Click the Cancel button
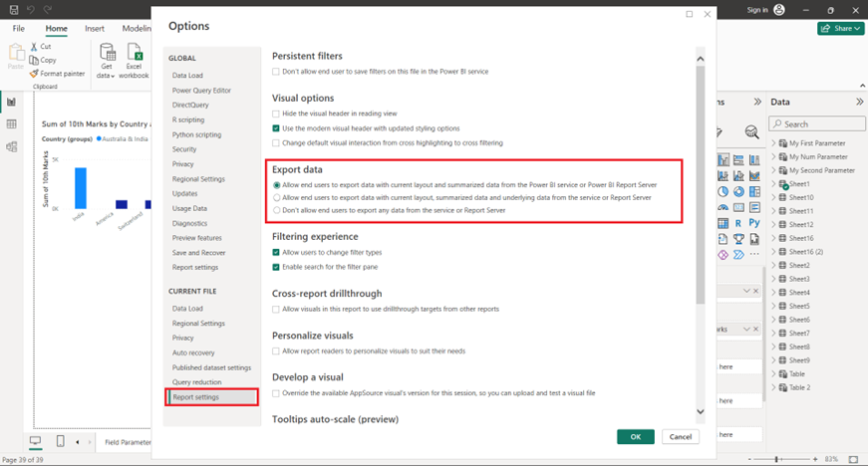The width and height of the screenshot is (868, 466). [680, 436]
